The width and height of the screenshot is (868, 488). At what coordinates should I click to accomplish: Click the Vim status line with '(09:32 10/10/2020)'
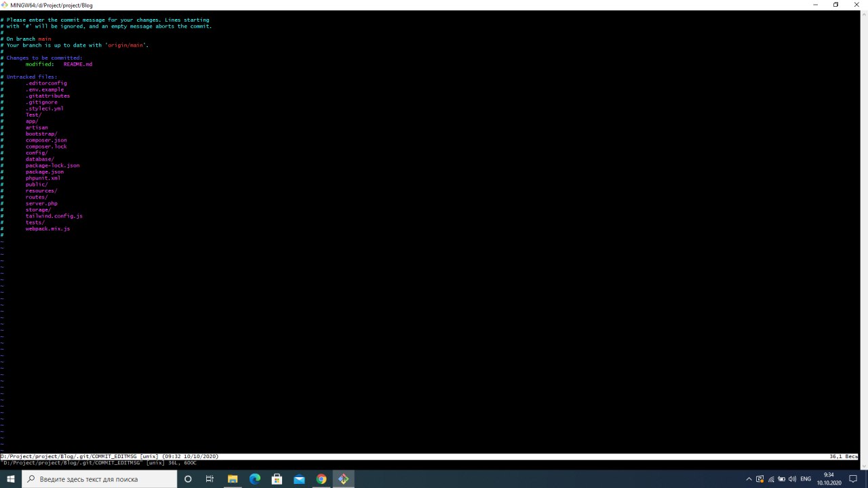click(429, 457)
